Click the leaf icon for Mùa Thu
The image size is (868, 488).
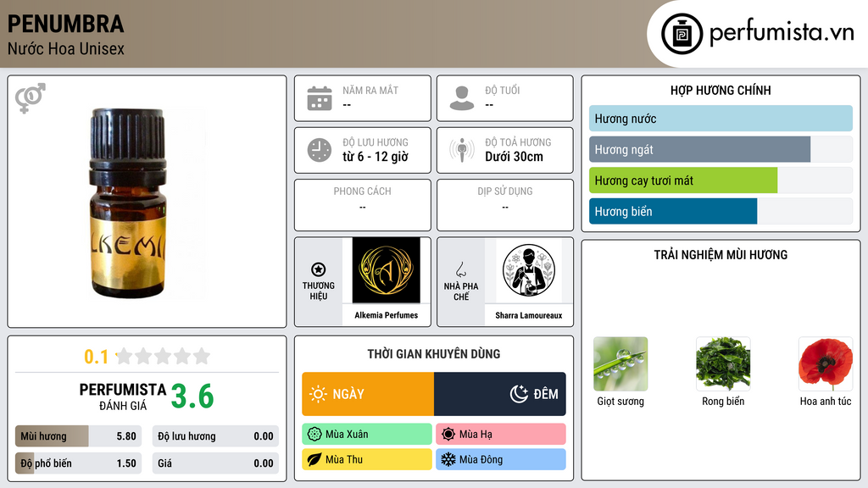(x=314, y=459)
